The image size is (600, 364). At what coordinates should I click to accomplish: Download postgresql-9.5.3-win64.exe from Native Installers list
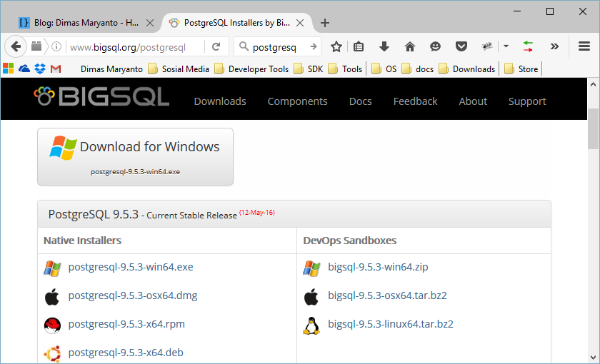click(x=131, y=267)
